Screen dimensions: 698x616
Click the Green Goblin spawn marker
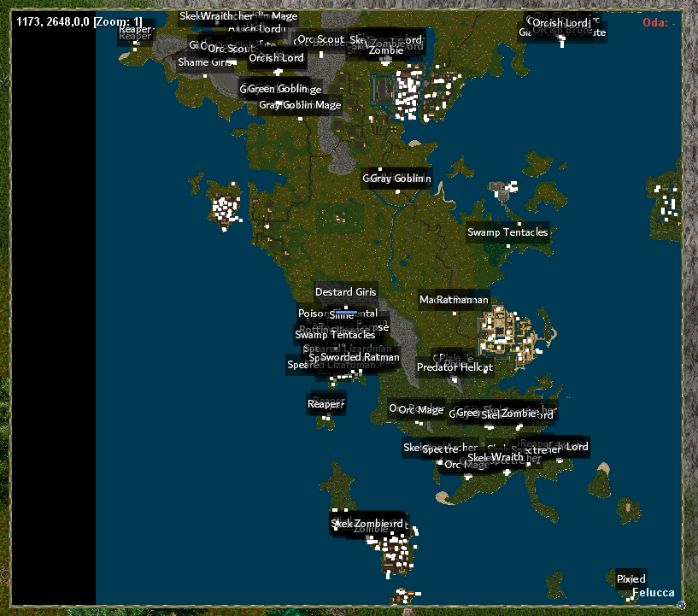(x=277, y=89)
